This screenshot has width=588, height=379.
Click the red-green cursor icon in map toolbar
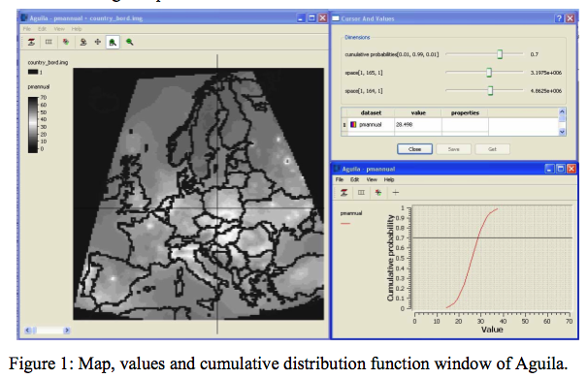coord(66,42)
